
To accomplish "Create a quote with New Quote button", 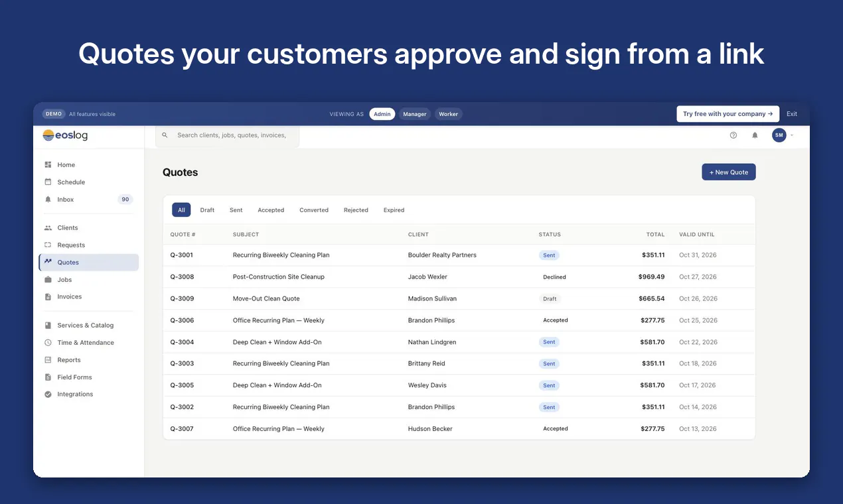I will (729, 172).
